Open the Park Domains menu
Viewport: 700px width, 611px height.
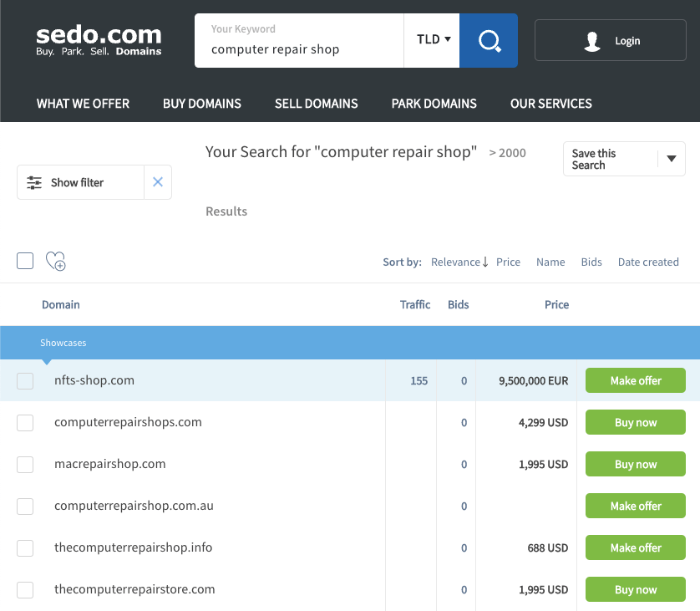click(434, 104)
